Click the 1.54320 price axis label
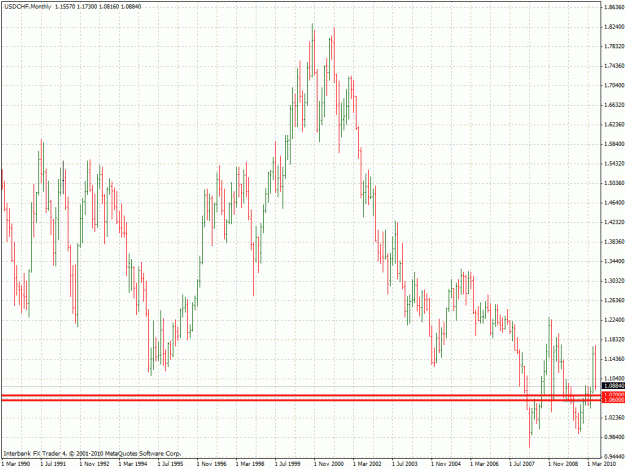Image resolution: width=625 pixels, height=469 pixels. [614, 164]
